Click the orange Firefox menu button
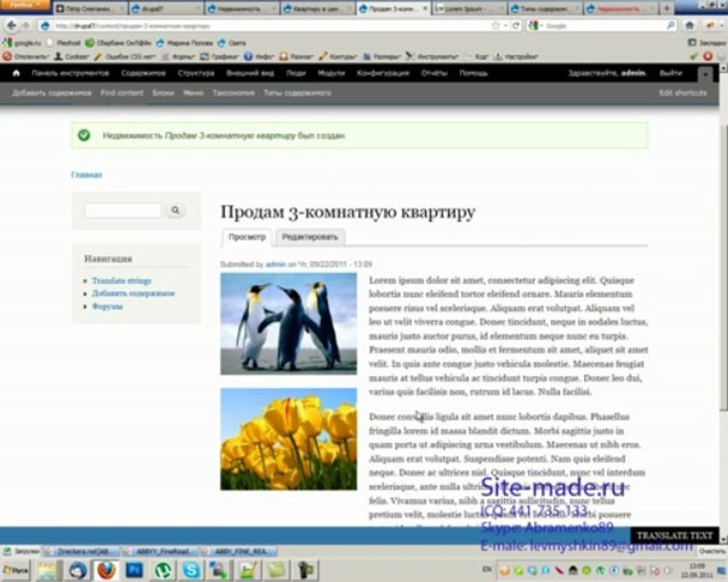 [x=24, y=5]
